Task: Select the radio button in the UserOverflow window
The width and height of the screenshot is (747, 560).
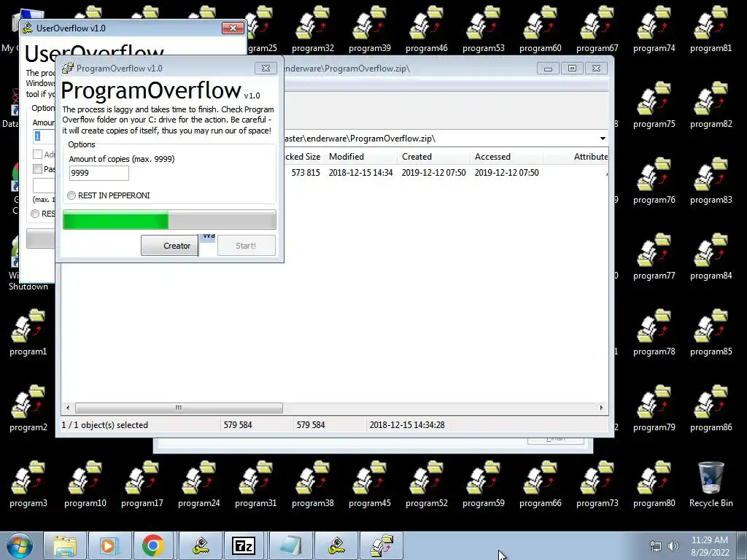Action: pos(35,214)
